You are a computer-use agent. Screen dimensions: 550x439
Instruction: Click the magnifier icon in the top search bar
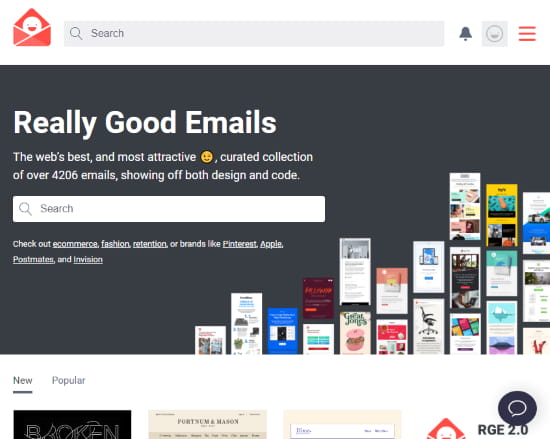pos(76,33)
